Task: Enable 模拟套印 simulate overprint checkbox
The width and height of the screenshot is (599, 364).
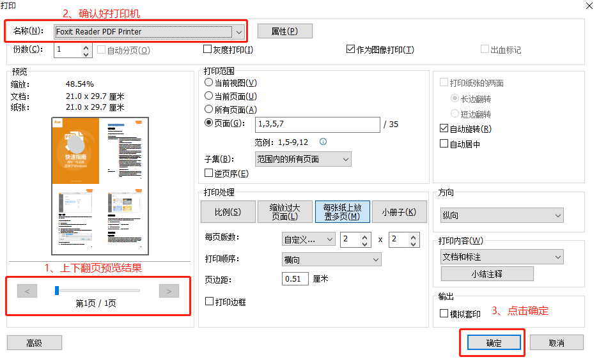Action: 444,314
